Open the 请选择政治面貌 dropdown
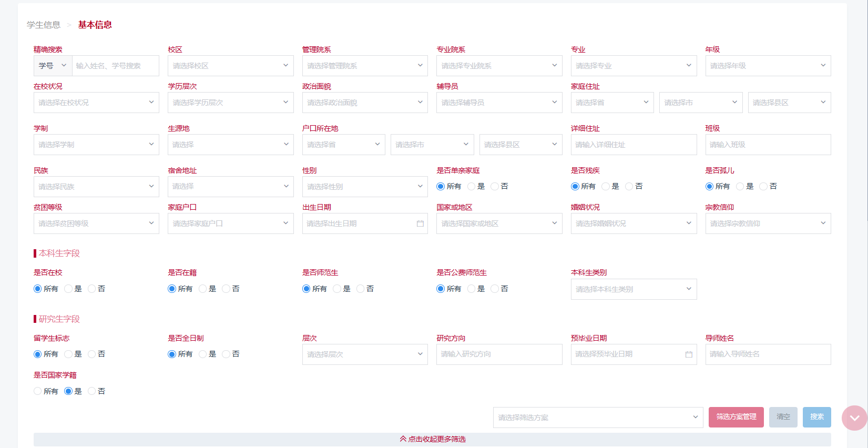This screenshot has height=448, width=868. (x=365, y=103)
